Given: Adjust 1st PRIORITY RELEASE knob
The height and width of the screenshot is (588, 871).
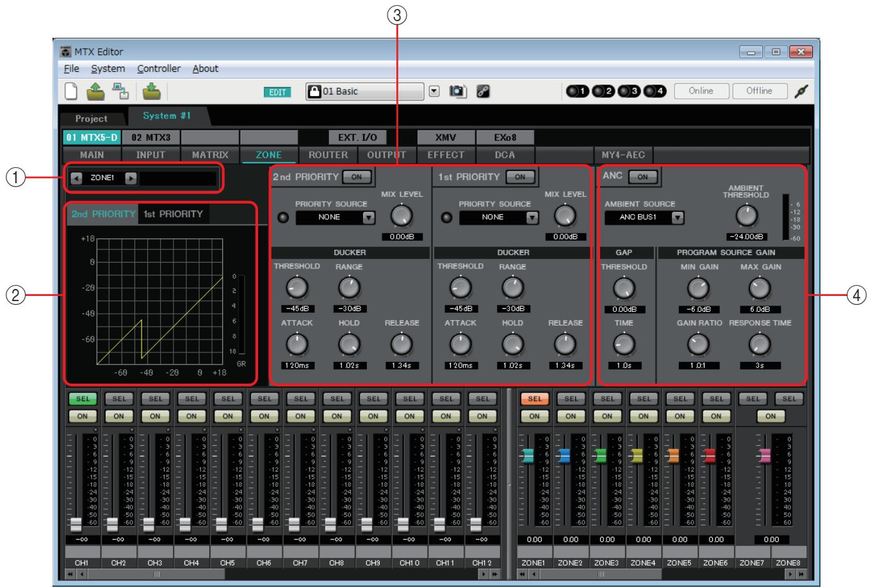Looking at the screenshot, I should (x=565, y=345).
